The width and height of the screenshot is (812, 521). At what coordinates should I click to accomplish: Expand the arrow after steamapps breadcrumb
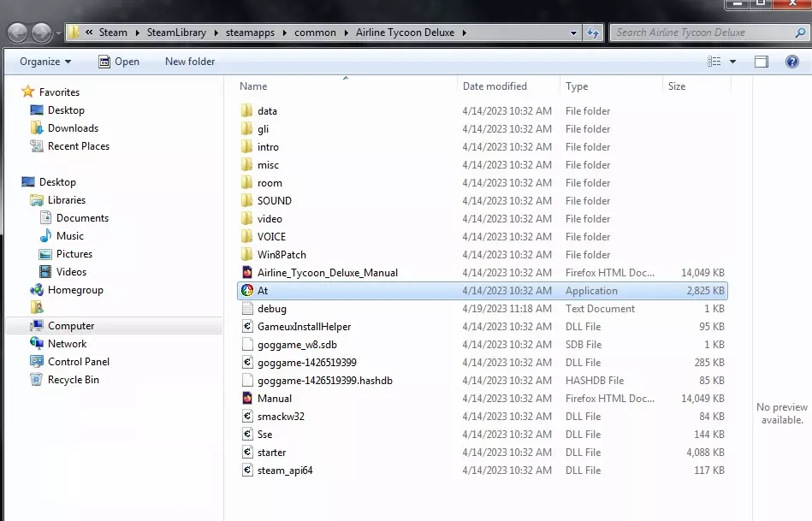click(x=284, y=33)
